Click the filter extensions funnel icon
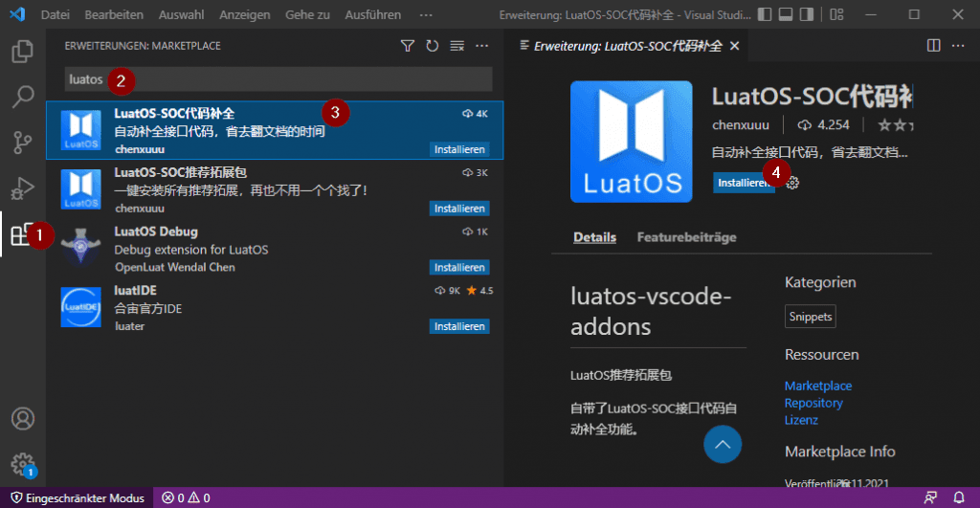 pyautogui.click(x=407, y=46)
